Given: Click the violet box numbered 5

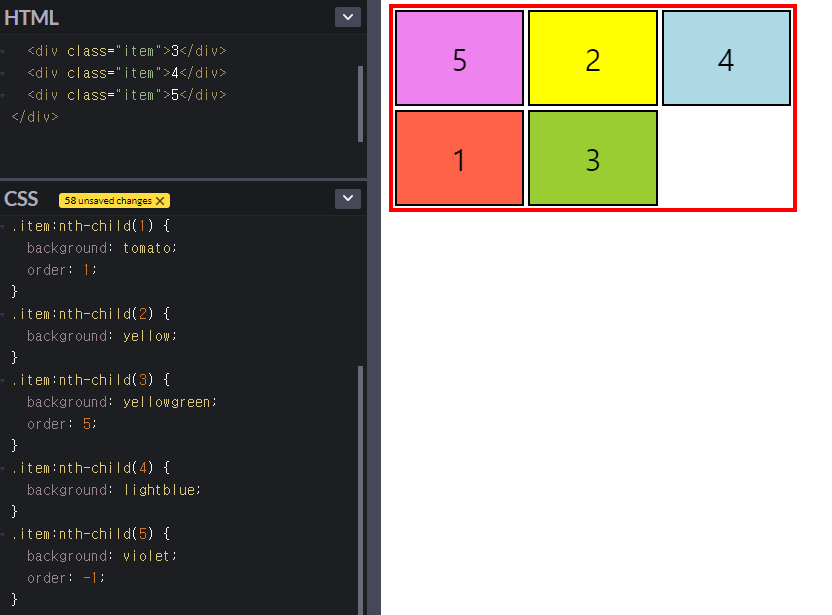Looking at the screenshot, I should tap(460, 58).
